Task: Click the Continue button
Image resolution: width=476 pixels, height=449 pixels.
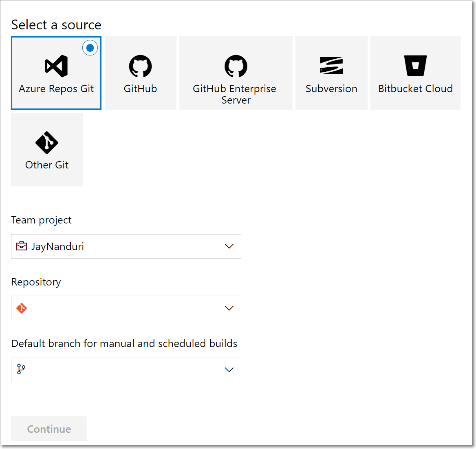Action: [x=49, y=429]
